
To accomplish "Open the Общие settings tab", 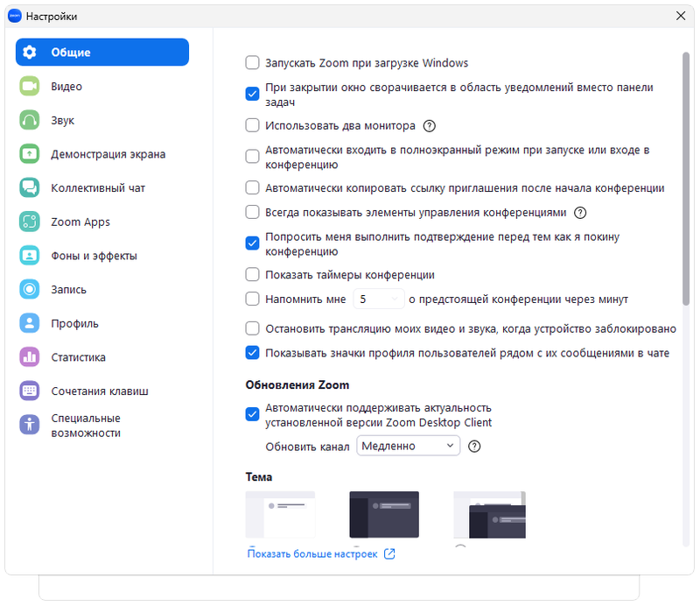I will click(102, 53).
